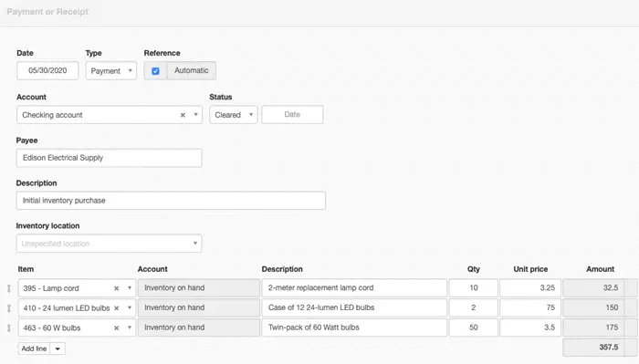This screenshot has width=639, height=364.
Task: Click the Qty field showing 10
Action: point(473,288)
